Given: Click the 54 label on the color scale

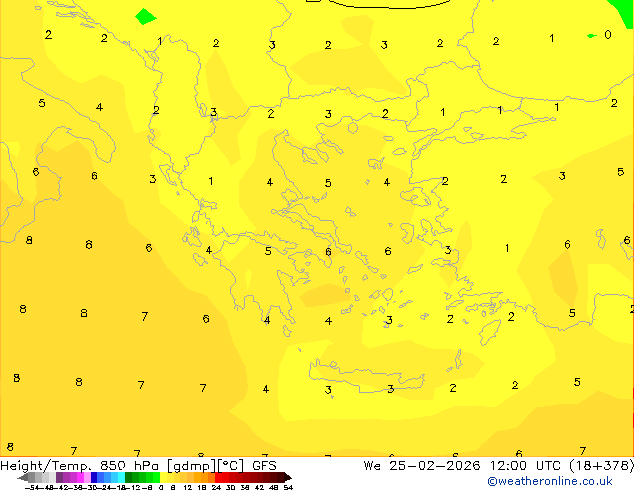Looking at the screenshot, I should click(x=288, y=487).
